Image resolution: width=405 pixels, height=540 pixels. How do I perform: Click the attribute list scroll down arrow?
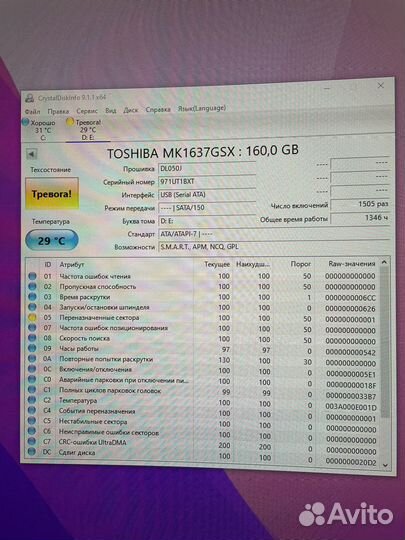(385, 465)
